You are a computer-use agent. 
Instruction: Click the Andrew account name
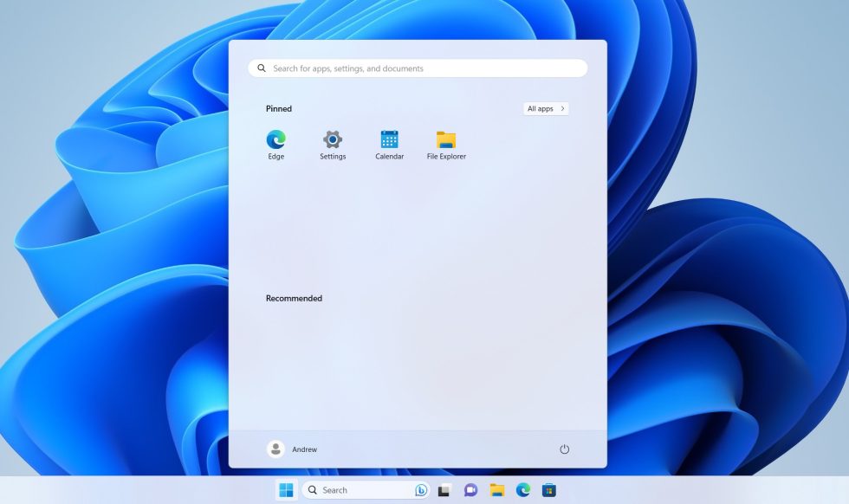coord(304,449)
